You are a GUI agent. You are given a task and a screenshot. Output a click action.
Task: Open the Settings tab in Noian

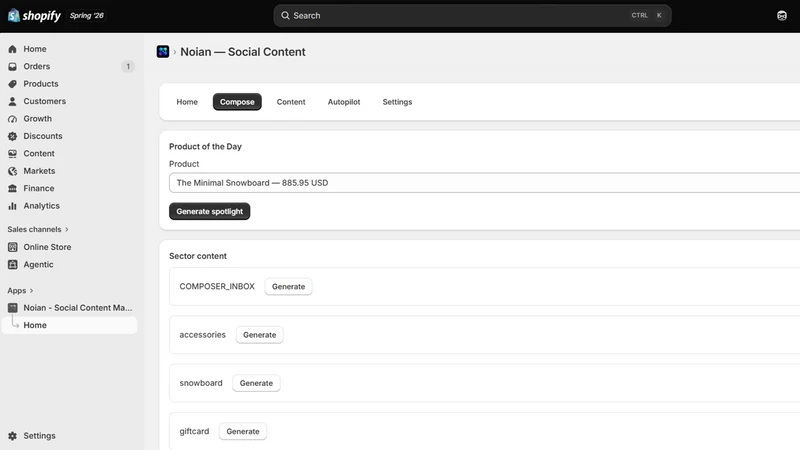tap(397, 102)
